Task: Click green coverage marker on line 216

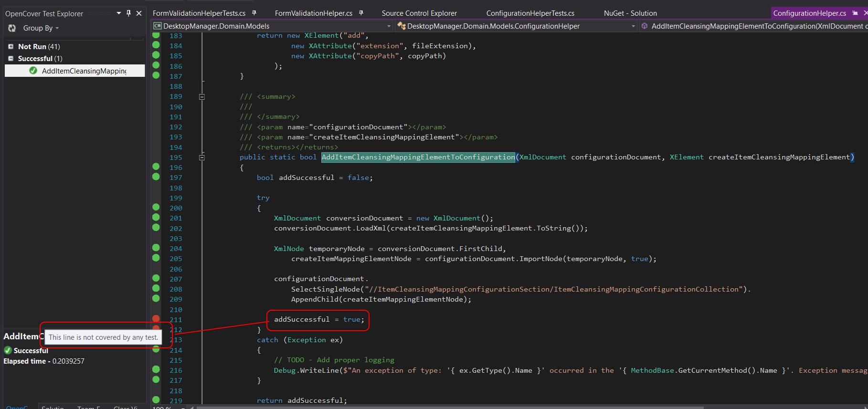Action: pos(156,369)
